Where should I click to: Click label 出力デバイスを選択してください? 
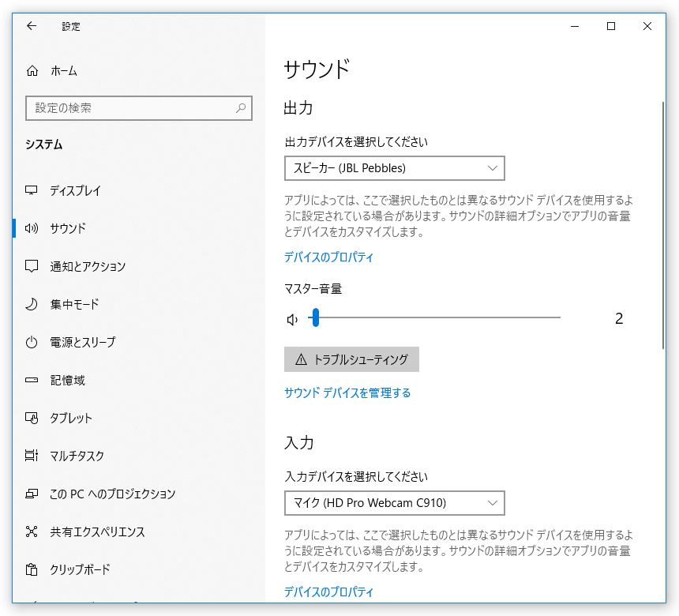click(x=356, y=141)
